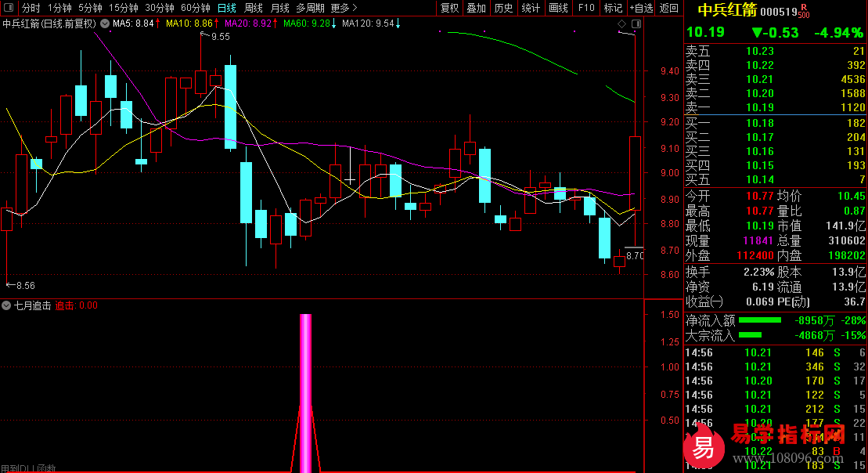The height and width of the screenshot is (473, 868).
Task: Click the 均价 value 10.45
Action: click(851, 196)
